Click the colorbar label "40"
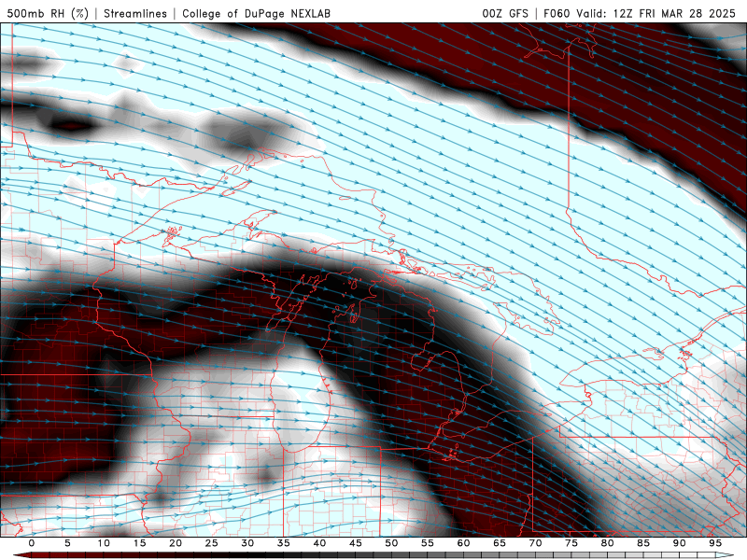The height and width of the screenshot is (560, 747). click(319, 543)
